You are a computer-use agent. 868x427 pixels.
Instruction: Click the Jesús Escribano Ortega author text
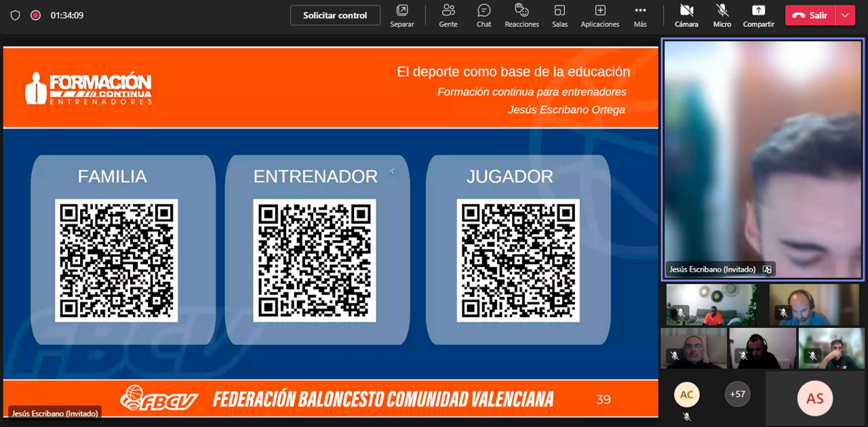566,110
